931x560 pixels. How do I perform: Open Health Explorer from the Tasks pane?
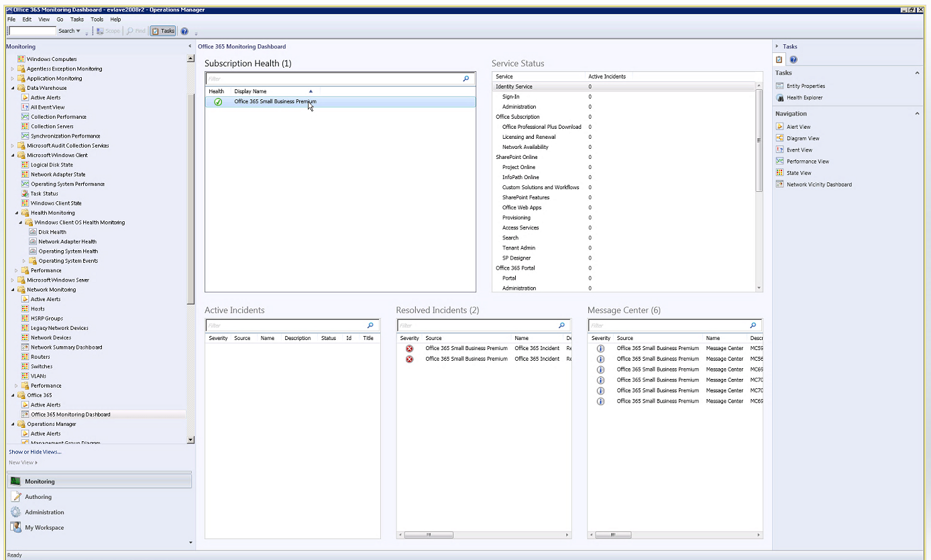804,98
